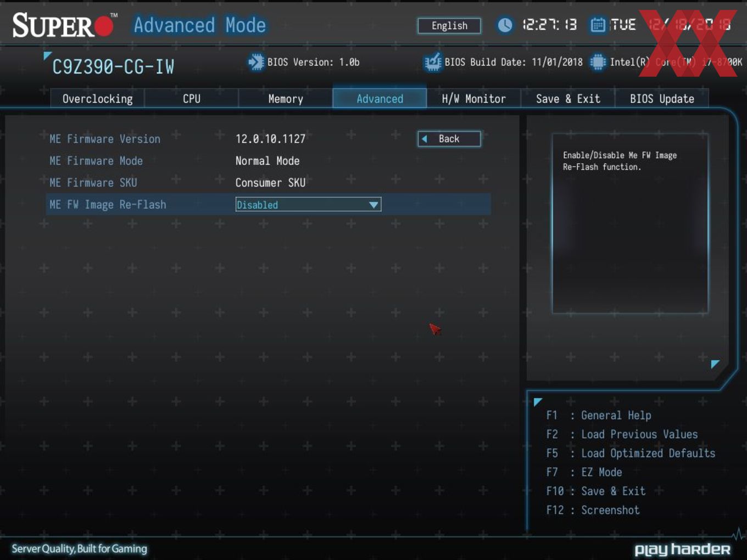Click the ME Firmware SKU label
The image size is (747, 560).
(x=93, y=183)
